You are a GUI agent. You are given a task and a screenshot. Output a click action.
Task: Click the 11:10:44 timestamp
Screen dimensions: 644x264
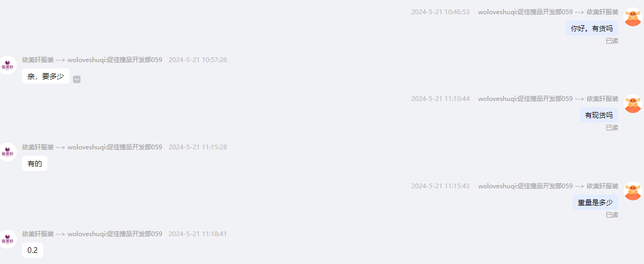click(x=441, y=99)
